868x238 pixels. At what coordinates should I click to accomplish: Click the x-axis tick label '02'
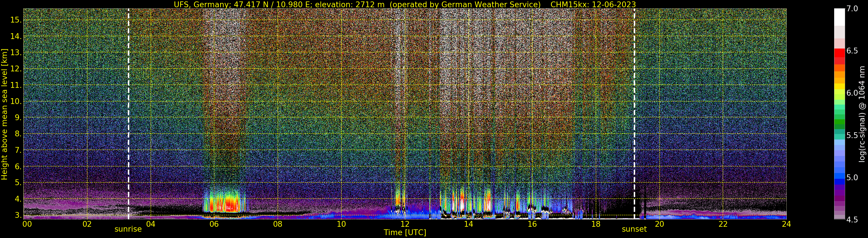[87, 224]
